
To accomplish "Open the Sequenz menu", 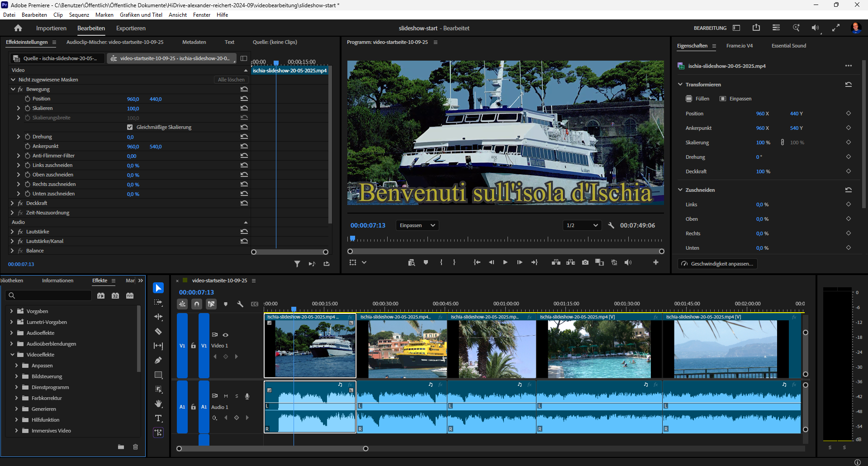I will (x=79, y=15).
